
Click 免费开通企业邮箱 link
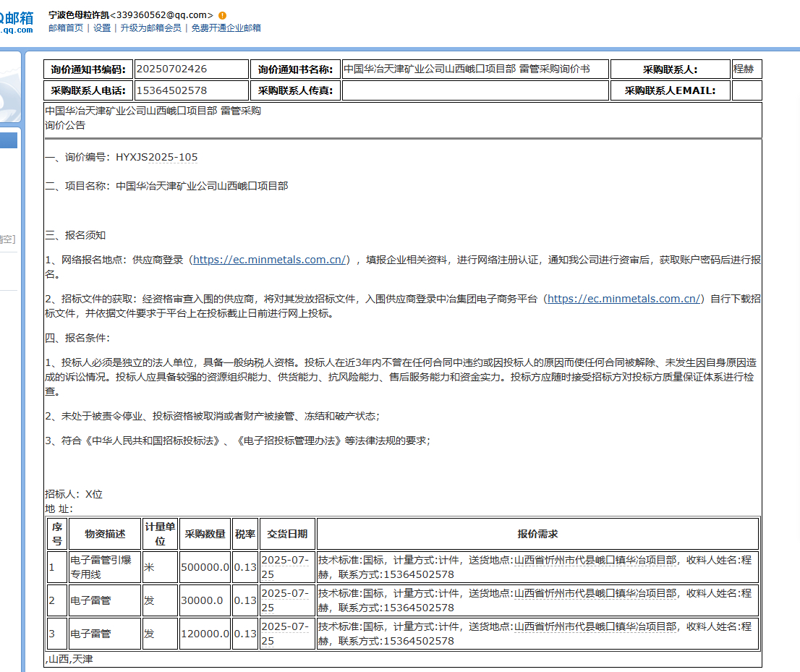226,28
